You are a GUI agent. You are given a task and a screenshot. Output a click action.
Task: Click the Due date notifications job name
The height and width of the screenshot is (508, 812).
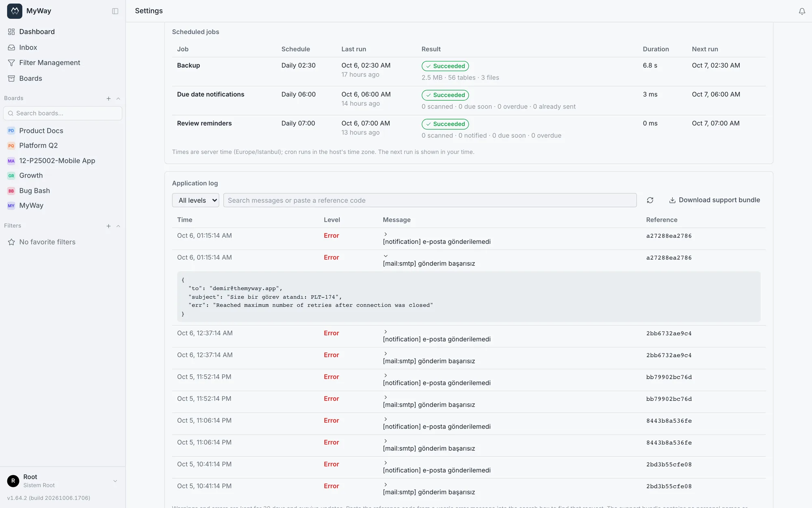[210, 94]
